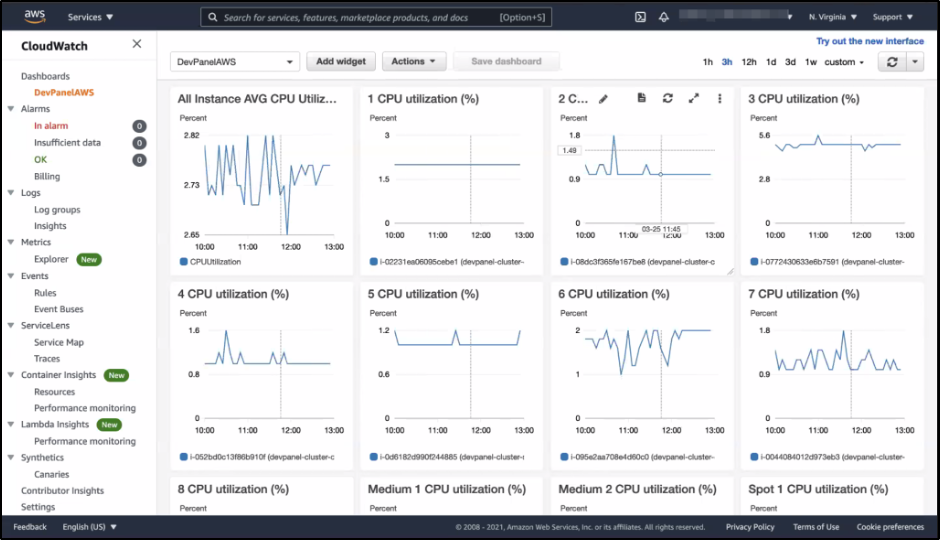Open the Support dropdown menu
The height and width of the screenshot is (540, 940).
click(x=893, y=17)
